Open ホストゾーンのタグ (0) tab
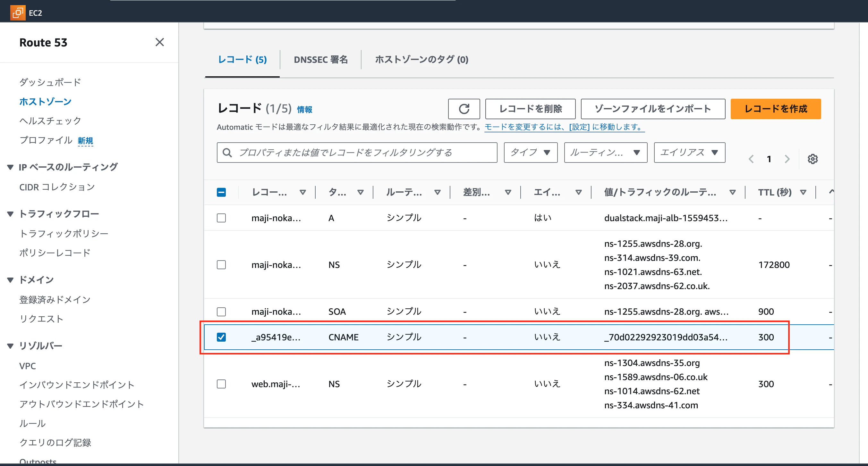 point(421,60)
